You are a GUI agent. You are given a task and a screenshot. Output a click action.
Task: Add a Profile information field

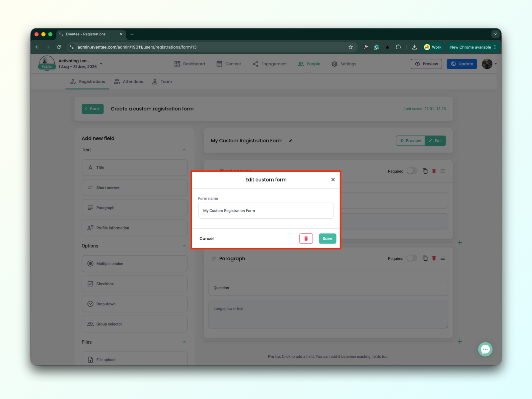click(x=135, y=228)
